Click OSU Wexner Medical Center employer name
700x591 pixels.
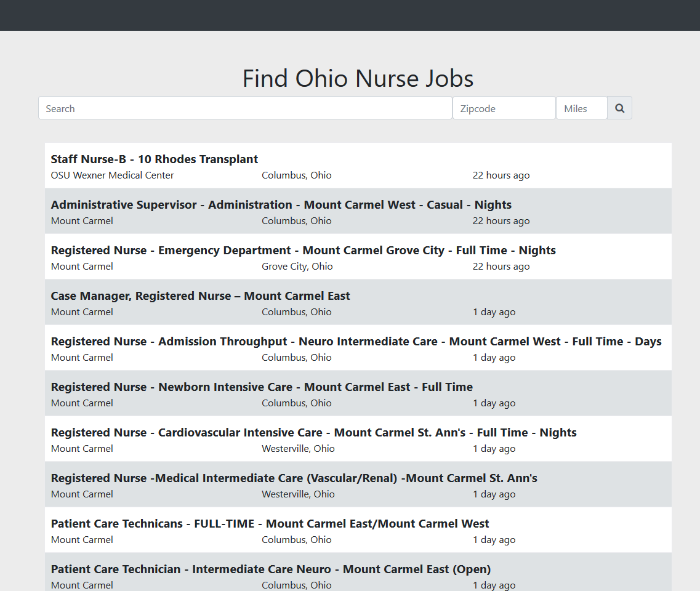(x=113, y=175)
